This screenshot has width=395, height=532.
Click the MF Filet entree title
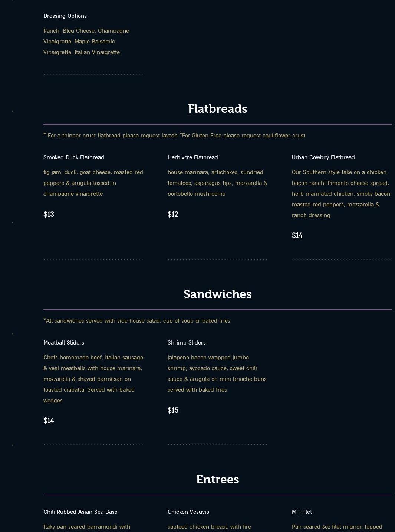[x=302, y=512]
